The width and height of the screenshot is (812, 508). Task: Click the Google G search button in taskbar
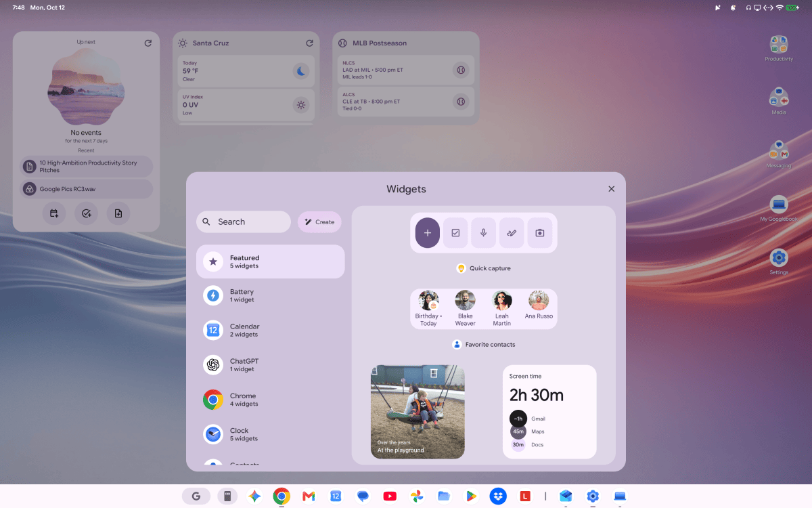(196, 496)
